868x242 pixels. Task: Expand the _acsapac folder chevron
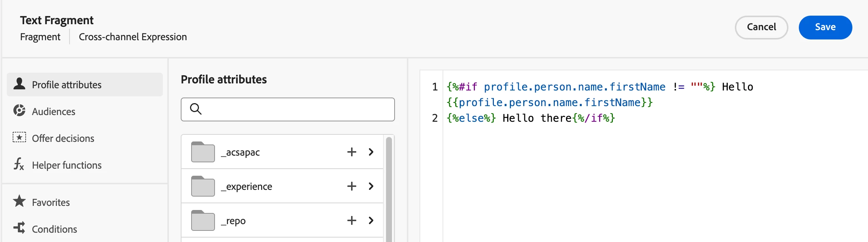(x=371, y=152)
